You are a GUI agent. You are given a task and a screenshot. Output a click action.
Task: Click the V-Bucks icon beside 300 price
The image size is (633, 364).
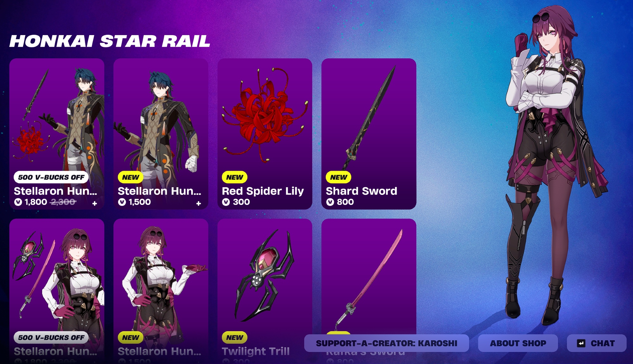pyautogui.click(x=226, y=202)
